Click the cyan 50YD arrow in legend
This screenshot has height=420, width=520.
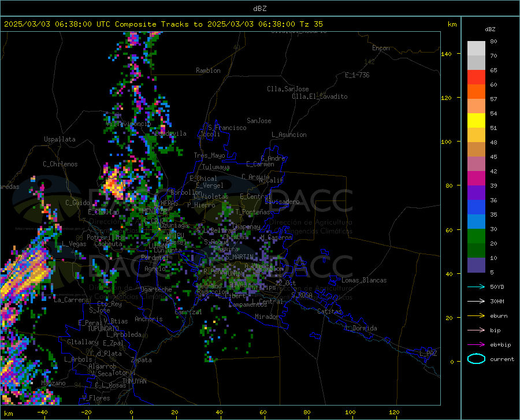[476, 287]
